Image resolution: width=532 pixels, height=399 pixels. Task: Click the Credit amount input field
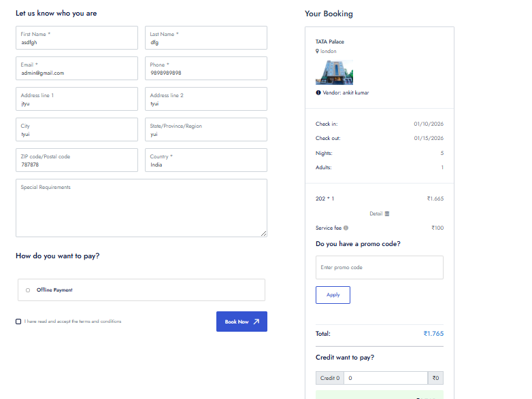tap(385, 379)
